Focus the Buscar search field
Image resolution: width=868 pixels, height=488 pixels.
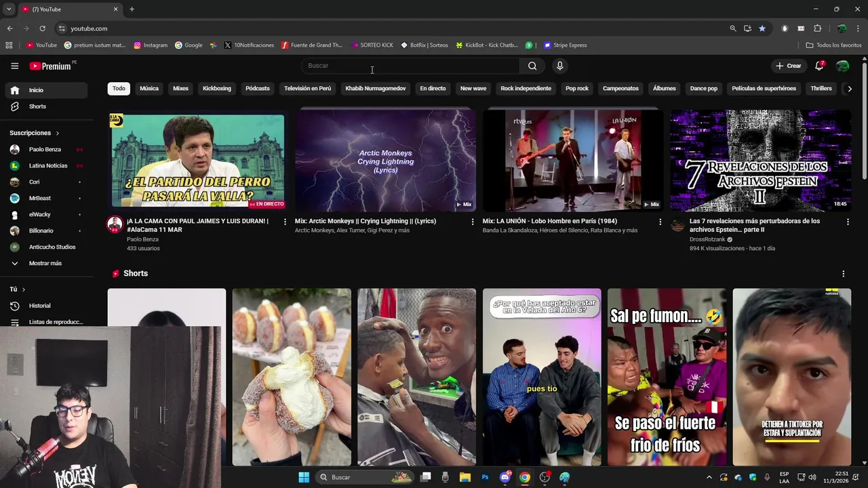[410, 66]
